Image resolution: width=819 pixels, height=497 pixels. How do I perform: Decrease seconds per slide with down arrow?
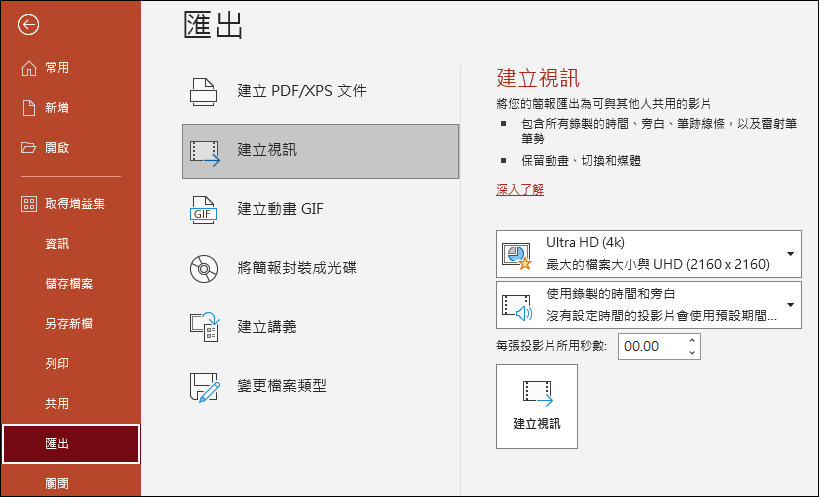[692, 352]
